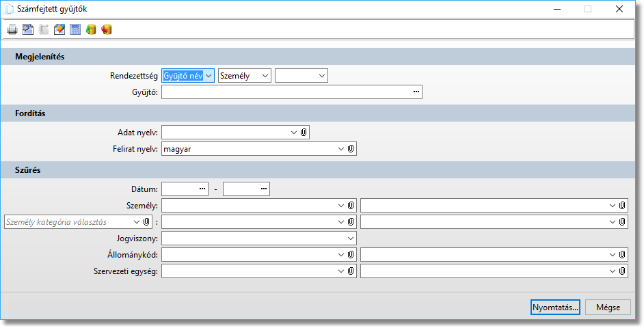Click the paperclip beside Felirat nyelv
This screenshot has width=644, height=328.
tap(351, 148)
